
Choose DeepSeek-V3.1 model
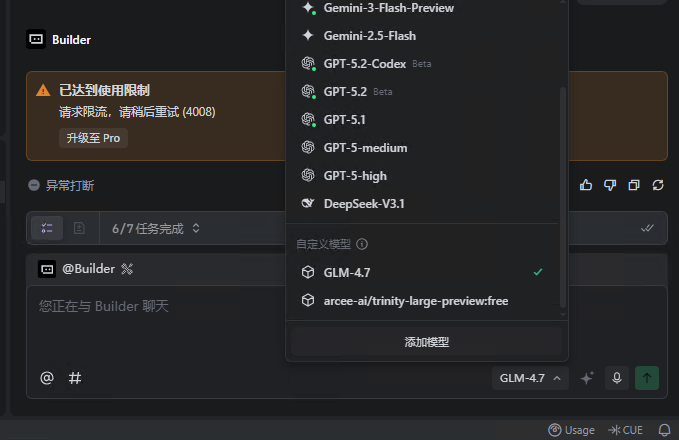[x=363, y=204]
